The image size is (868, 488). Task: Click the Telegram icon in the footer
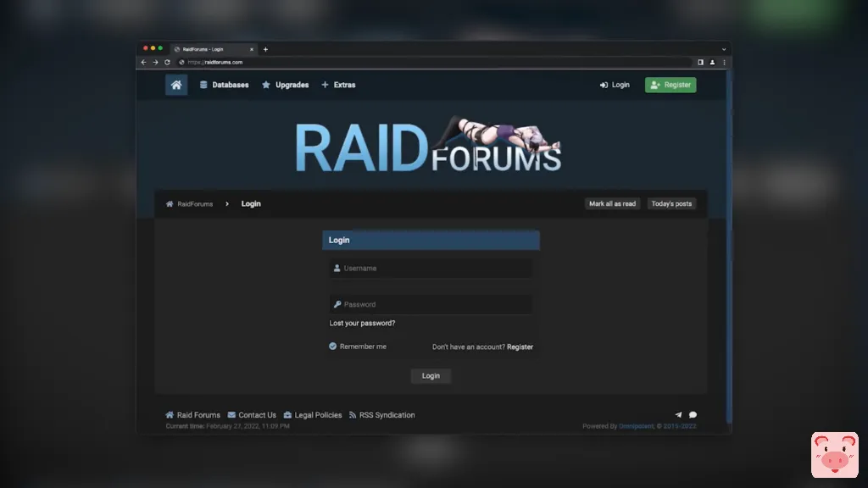(x=678, y=414)
